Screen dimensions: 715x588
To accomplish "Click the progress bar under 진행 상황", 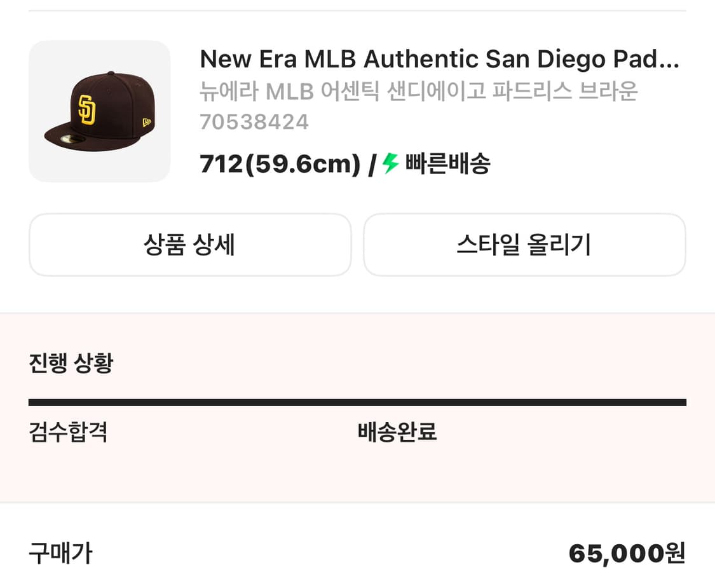I will [357, 402].
